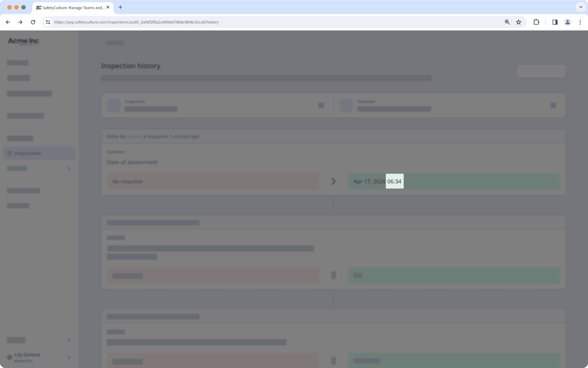Image resolution: width=588 pixels, height=368 pixels.
Task: Open the Chrome three-dot menu
Action: pos(580,22)
